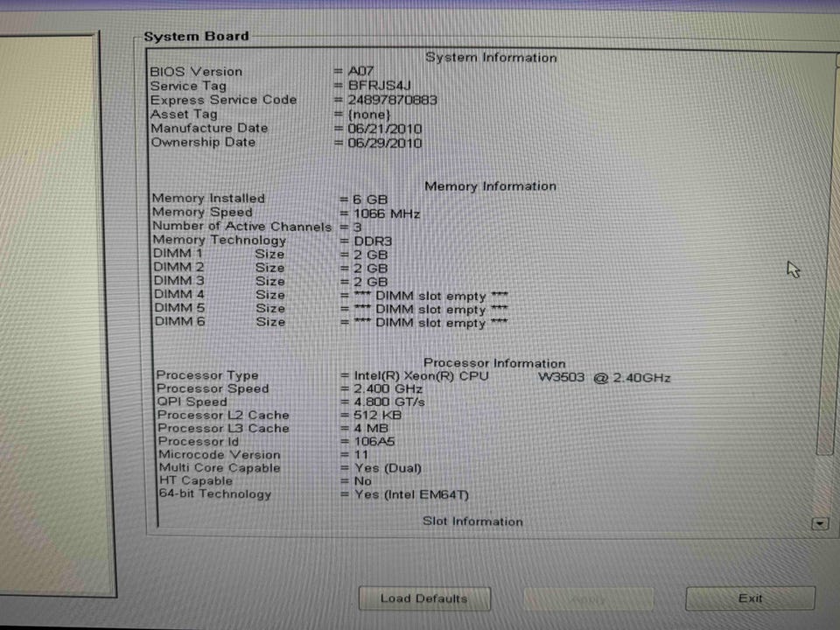Click the DIMM 6 slot empty text
Screen dimensions: 840x630
point(430,323)
